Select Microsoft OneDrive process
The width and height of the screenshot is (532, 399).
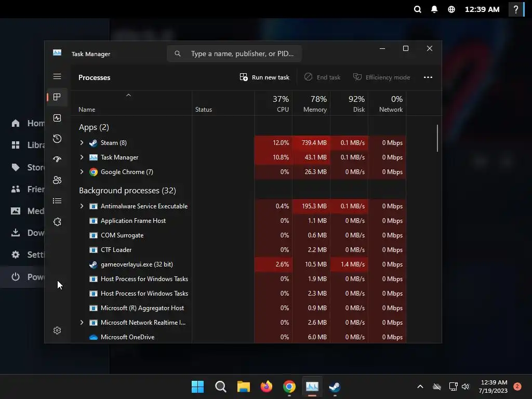tap(128, 337)
